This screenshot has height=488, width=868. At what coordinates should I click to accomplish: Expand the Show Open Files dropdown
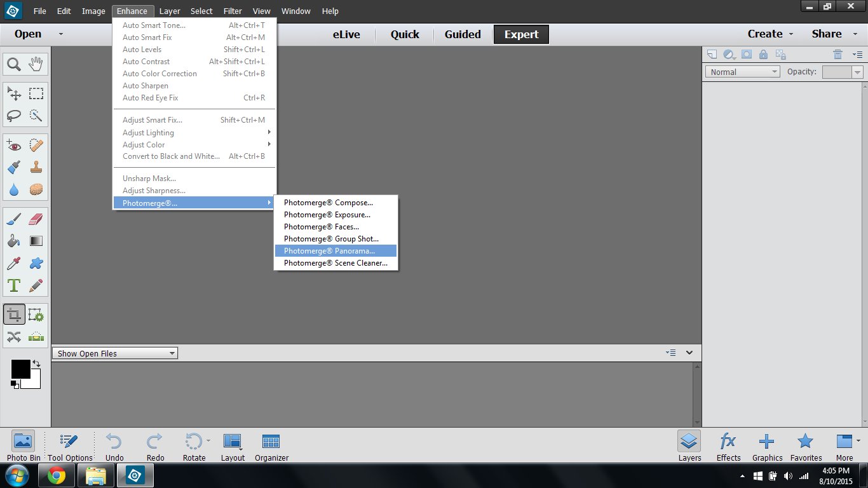(116, 353)
